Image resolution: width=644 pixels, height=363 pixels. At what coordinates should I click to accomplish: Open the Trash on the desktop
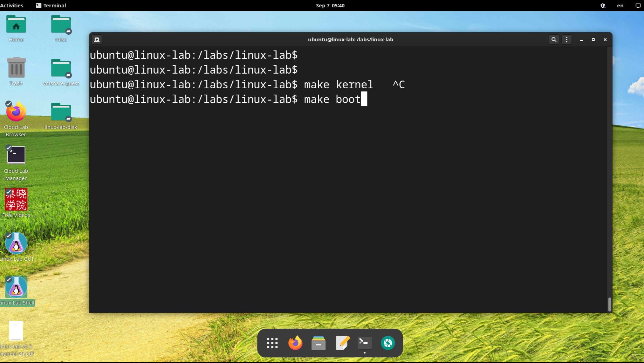tap(16, 67)
